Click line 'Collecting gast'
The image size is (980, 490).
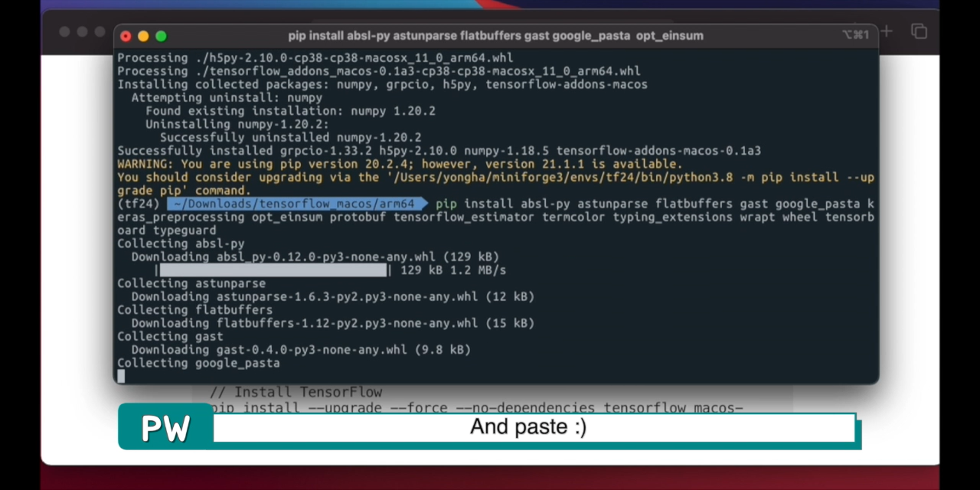click(x=170, y=336)
